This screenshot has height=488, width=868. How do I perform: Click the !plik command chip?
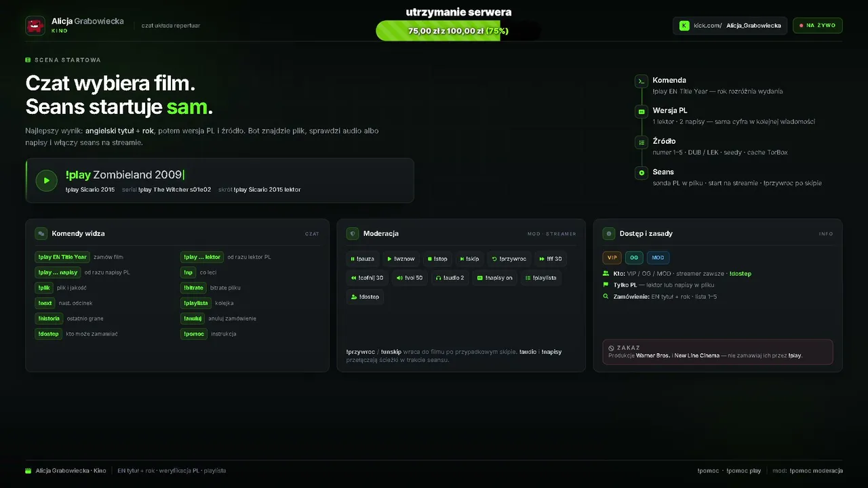44,287
